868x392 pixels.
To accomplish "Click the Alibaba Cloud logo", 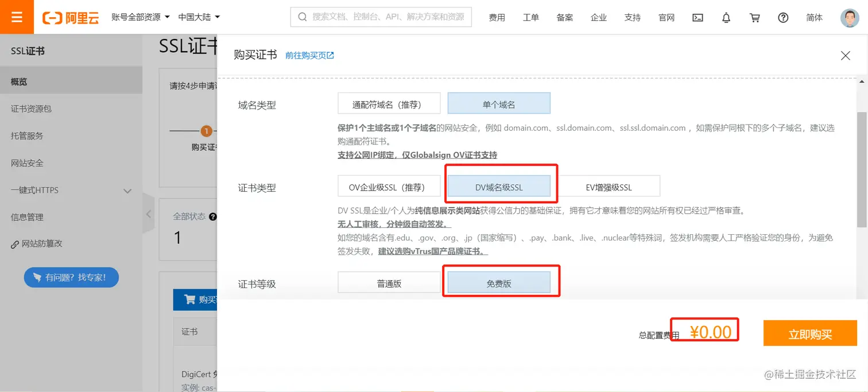I will click(71, 18).
